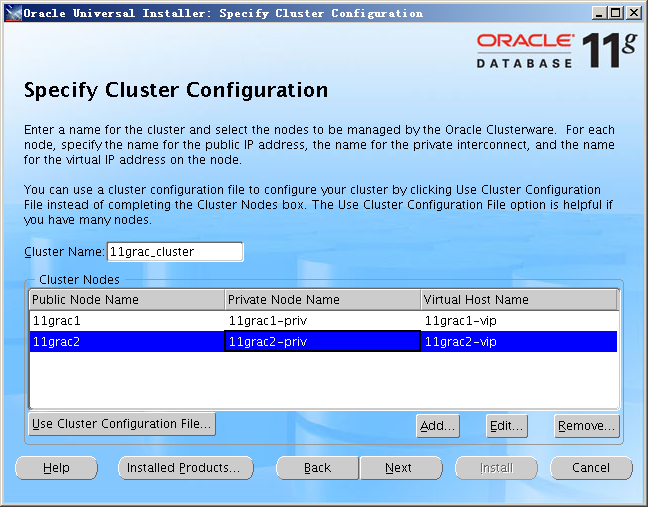Click the Cluster Name input field
The height and width of the screenshot is (507, 648).
click(174, 252)
